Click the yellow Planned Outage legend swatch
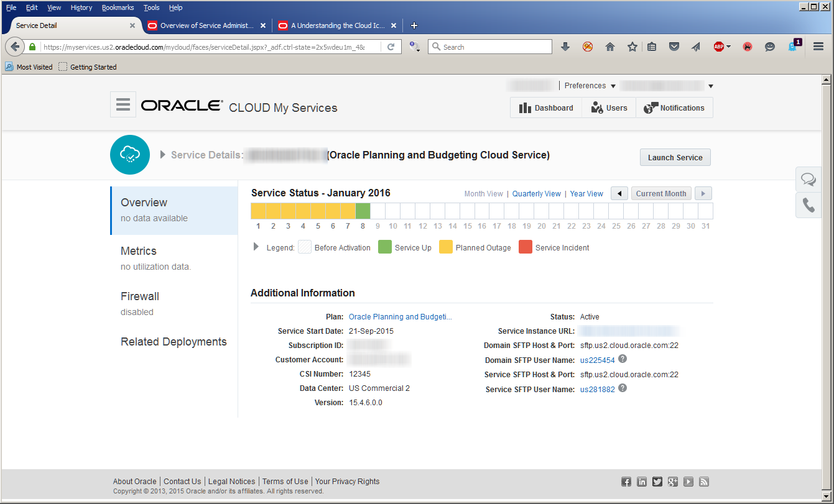This screenshot has width=834, height=504. pos(445,247)
